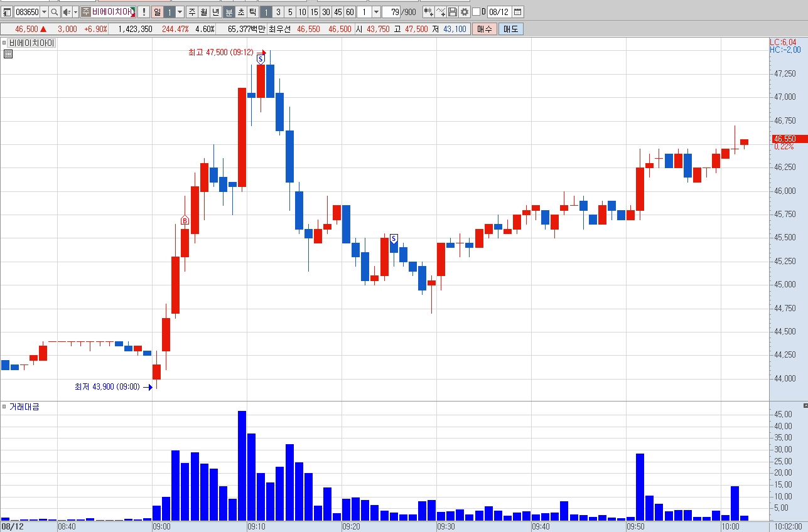The image size is (808, 532).
Task: Click the B buy marker near 09:03 candle
Action: click(185, 220)
